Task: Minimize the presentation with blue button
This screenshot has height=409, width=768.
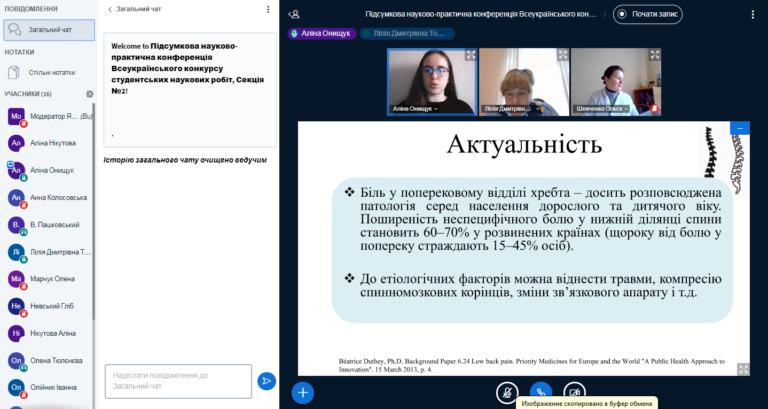Action: tap(740, 128)
